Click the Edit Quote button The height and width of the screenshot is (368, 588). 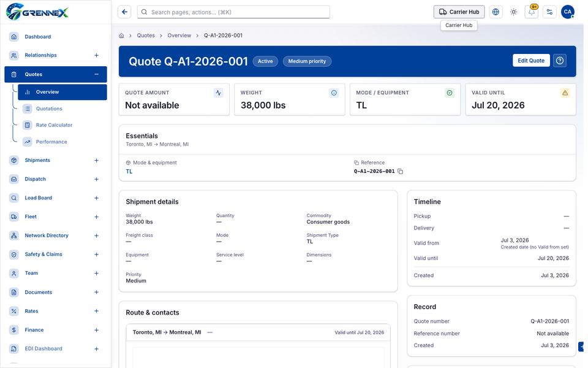(x=531, y=61)
